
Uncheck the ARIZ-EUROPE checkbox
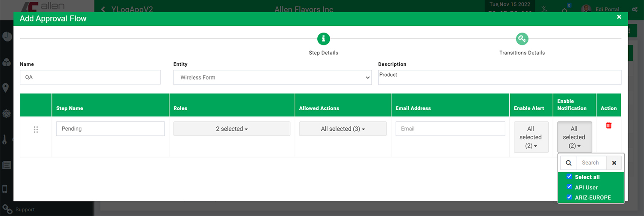coord(569,197)
